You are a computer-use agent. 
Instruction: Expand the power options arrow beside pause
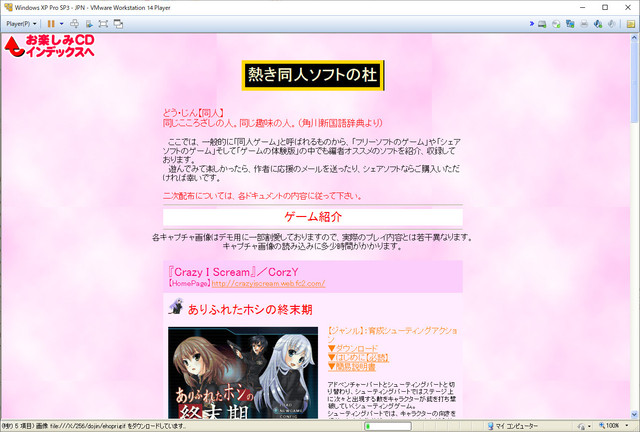click(62, 24)
